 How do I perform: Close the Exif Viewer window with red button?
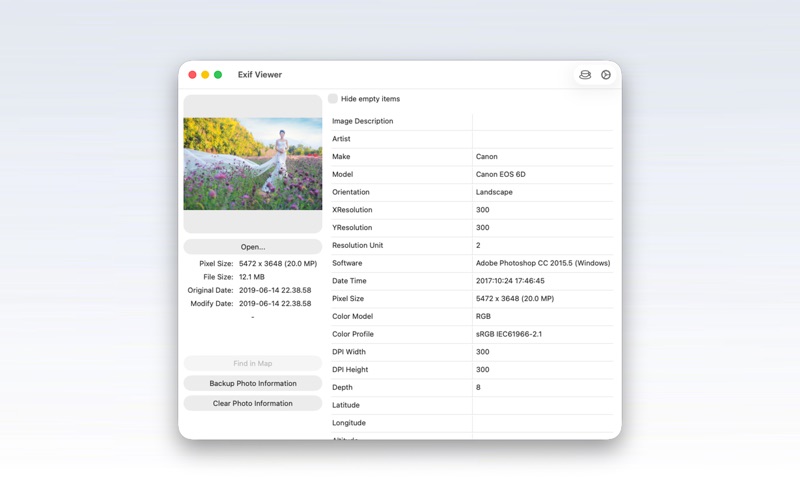tap(192, 75)
